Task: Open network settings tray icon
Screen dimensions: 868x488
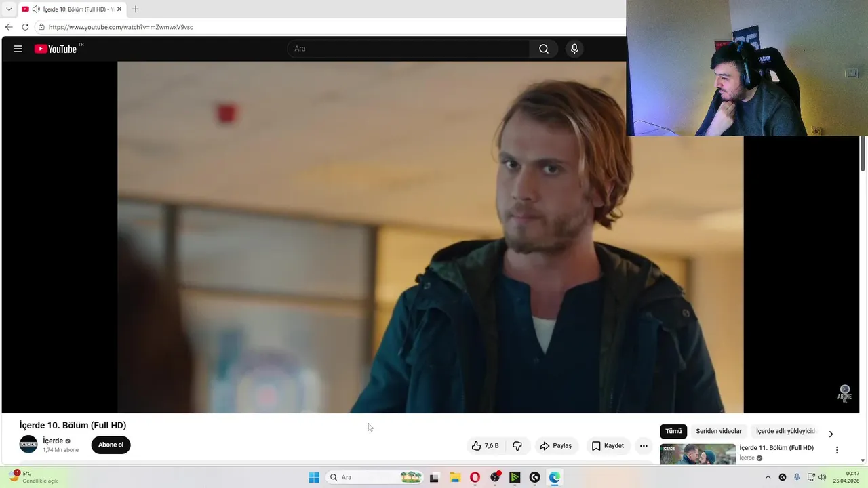Action: tap(811, 477)
